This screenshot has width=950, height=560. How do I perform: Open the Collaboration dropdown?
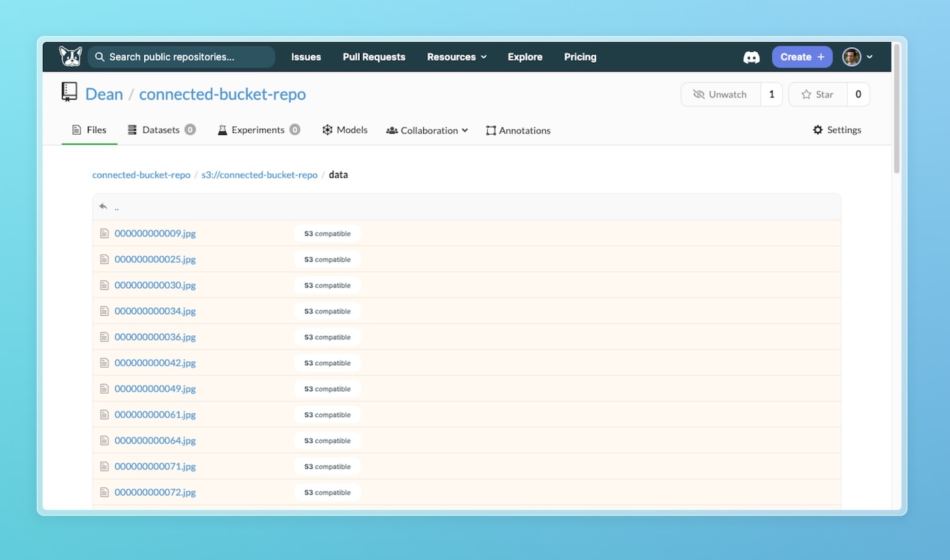[427, 130]
